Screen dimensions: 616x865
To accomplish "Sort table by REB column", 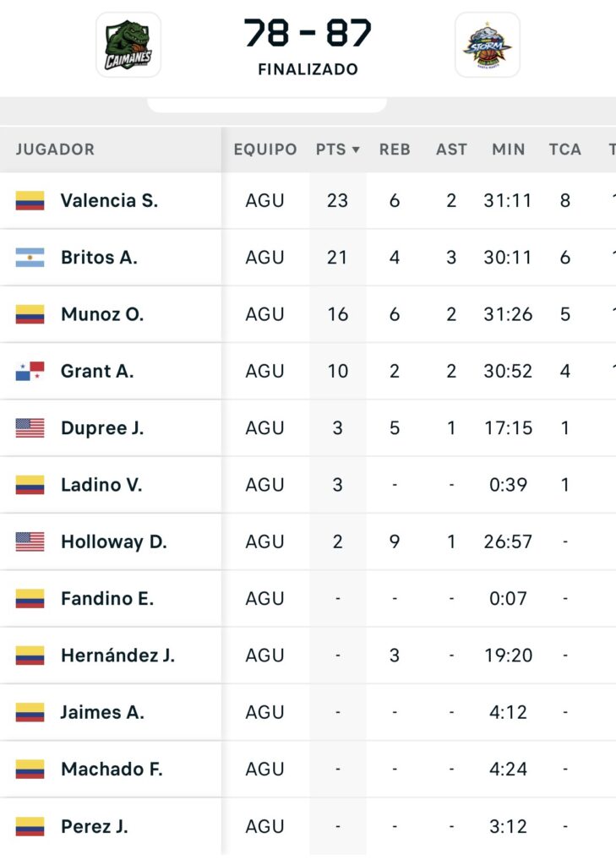I will [x=395, y=150].
